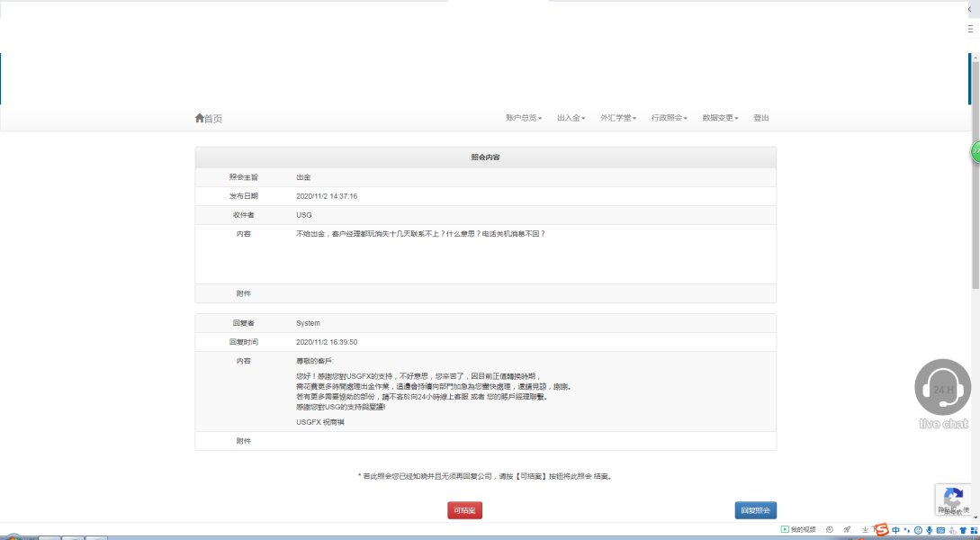Click the home icon beside 首页

[199, 118]
